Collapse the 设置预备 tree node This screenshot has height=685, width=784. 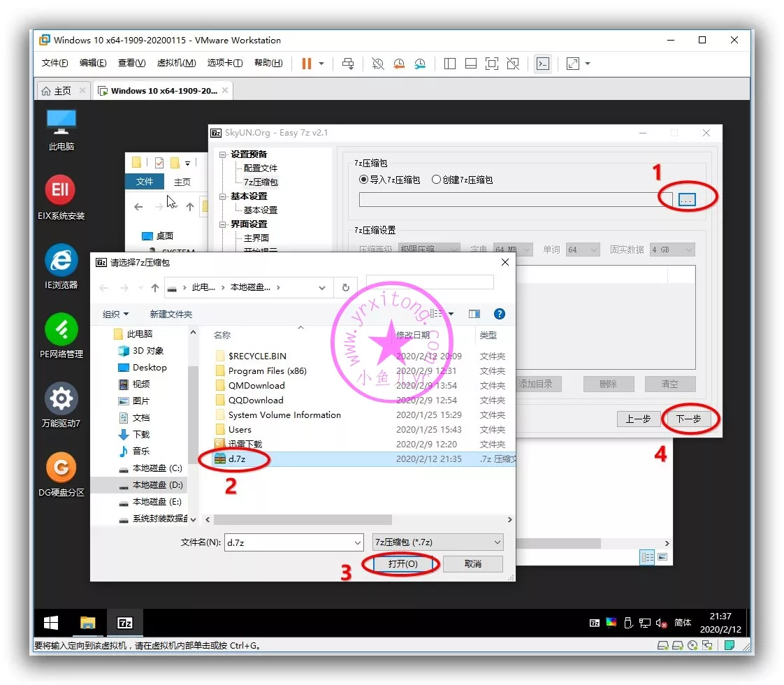[x=223, y=154]
